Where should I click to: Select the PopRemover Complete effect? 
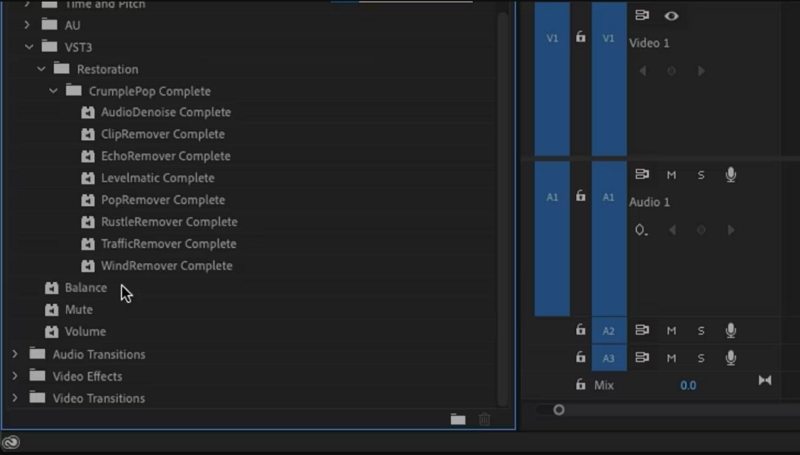[x=163, y=200]
